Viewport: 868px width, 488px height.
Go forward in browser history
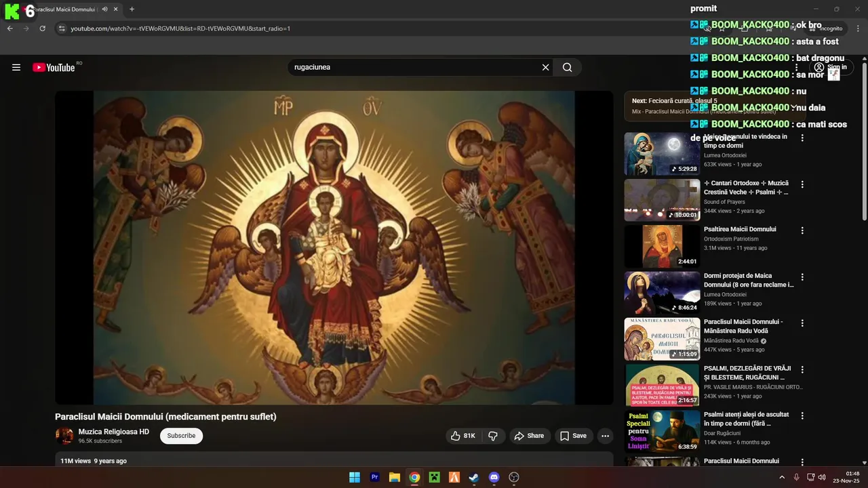tap(26, 28)
